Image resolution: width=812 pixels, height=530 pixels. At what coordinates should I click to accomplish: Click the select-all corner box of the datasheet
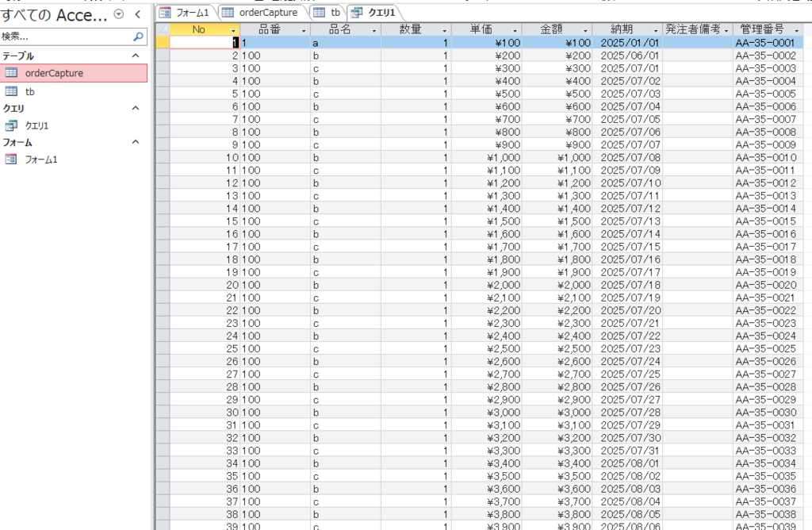[163, 29]
